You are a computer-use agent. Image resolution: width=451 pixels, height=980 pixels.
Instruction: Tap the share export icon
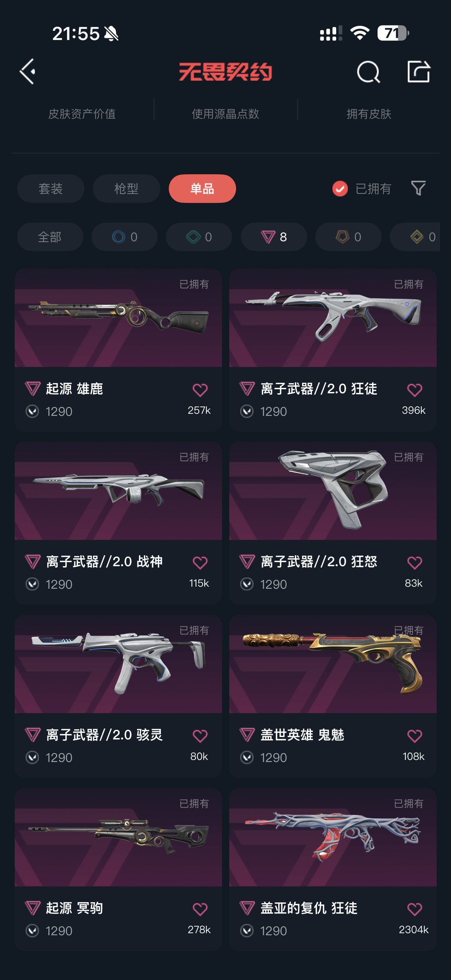(x=418, y=71)
